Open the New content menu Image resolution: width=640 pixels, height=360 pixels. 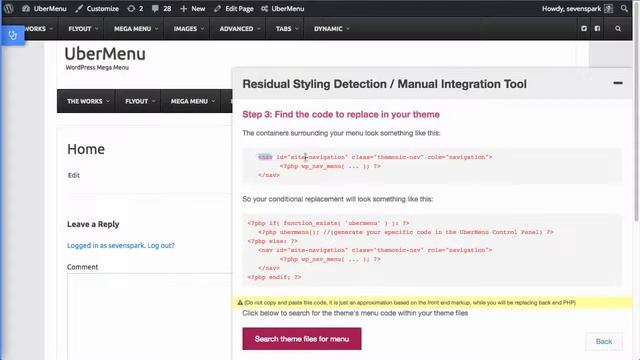pos(192,8)
